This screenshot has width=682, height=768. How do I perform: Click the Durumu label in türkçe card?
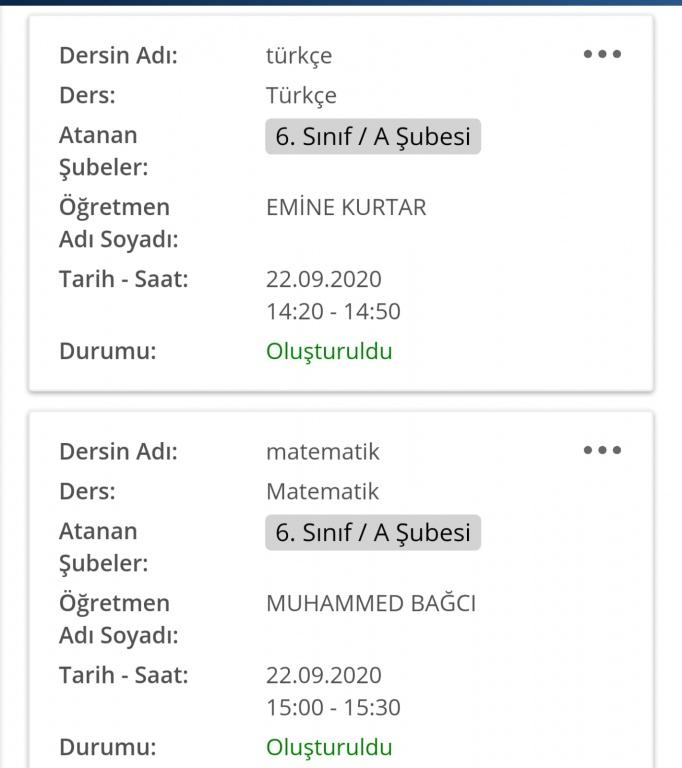point(108,351)
